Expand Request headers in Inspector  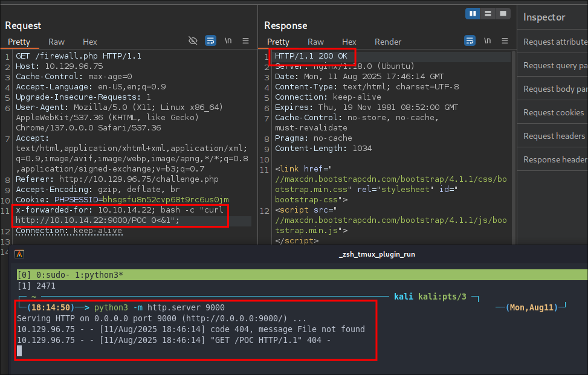click(552, 136)
